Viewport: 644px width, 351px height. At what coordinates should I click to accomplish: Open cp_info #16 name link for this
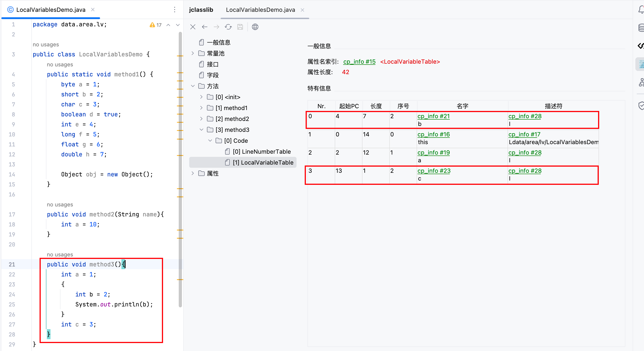tap(433, 135)
